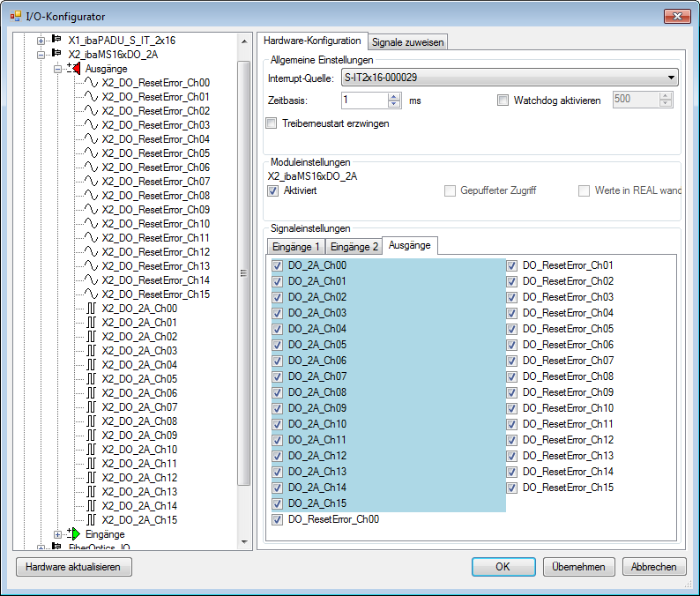Click the digital pulse icon of X2_DO_2A_Ch10

click(x=91, y=450)
